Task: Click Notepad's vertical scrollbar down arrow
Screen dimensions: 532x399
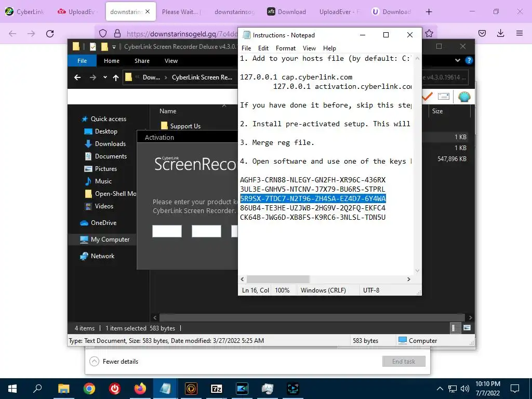Action: pyautogui.click(x=417, y=271)
